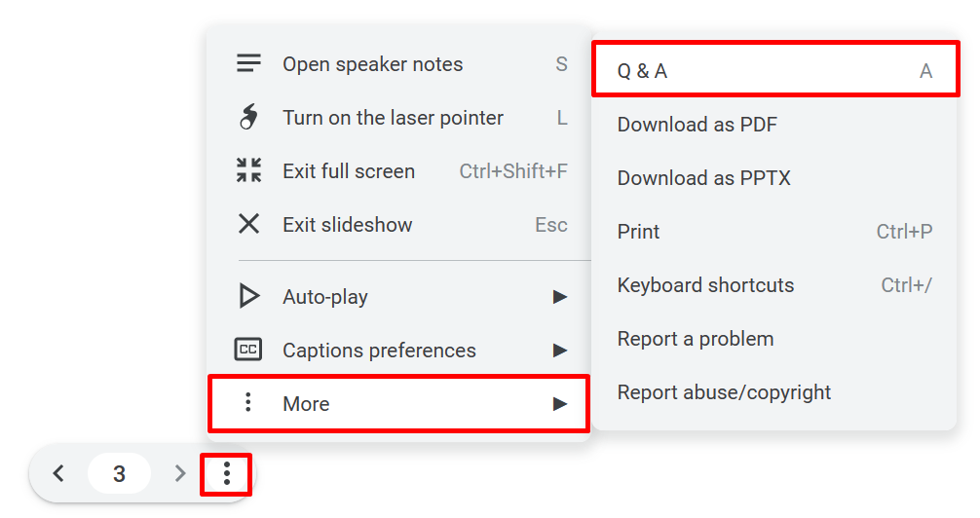Click the CC captions icon
This screenshot has width=980, height=518.
click(x=249, y=350)
